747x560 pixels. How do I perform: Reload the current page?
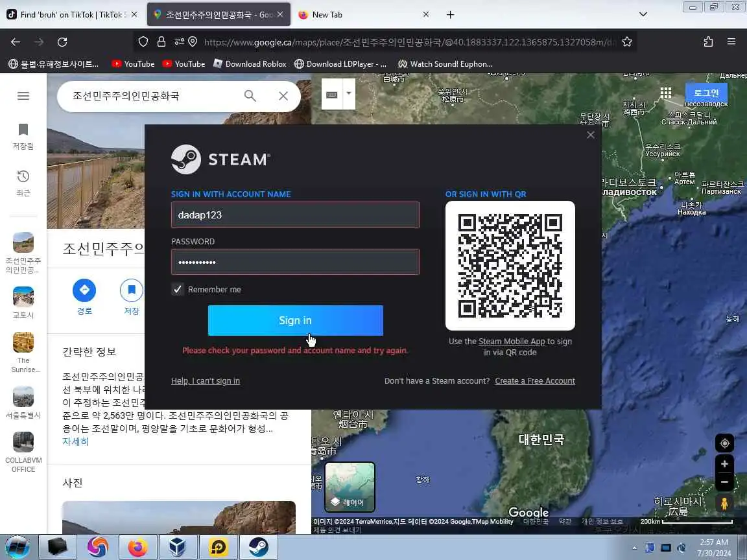pos(62,42)
